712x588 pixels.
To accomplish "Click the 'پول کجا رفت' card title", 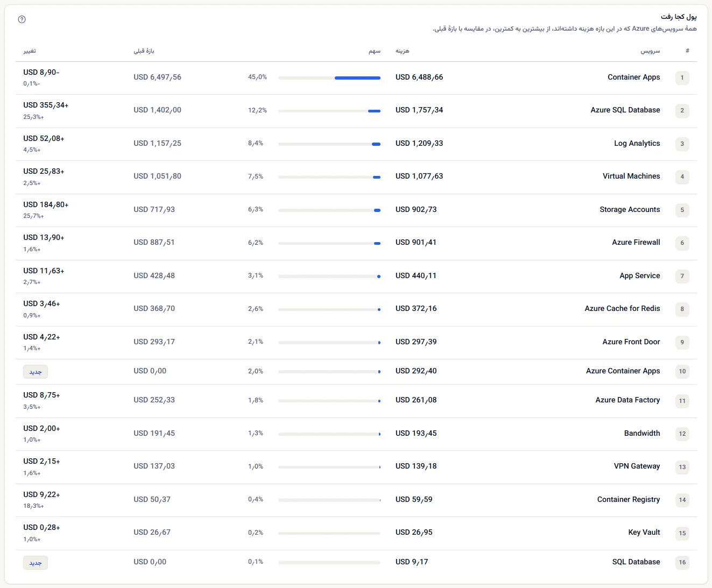I will tap(679, 17).
